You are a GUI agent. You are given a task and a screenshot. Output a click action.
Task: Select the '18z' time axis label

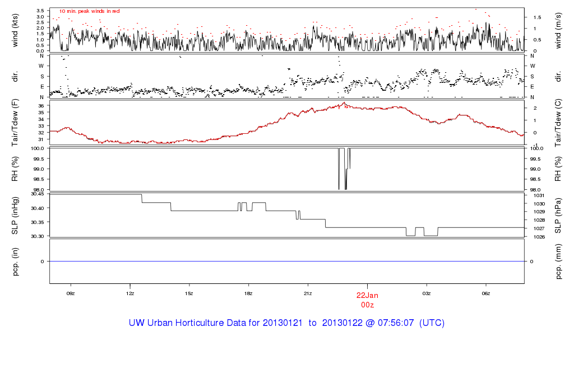coord(248,293)
